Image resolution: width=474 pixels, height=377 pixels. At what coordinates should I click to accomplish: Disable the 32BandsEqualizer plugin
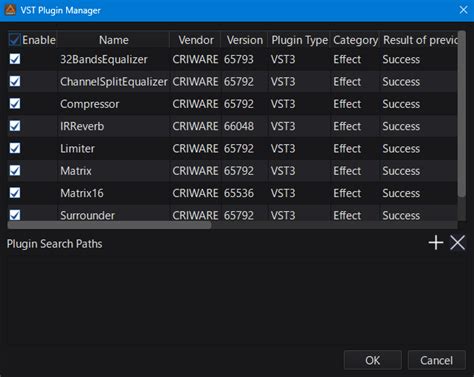click(15, 59)
